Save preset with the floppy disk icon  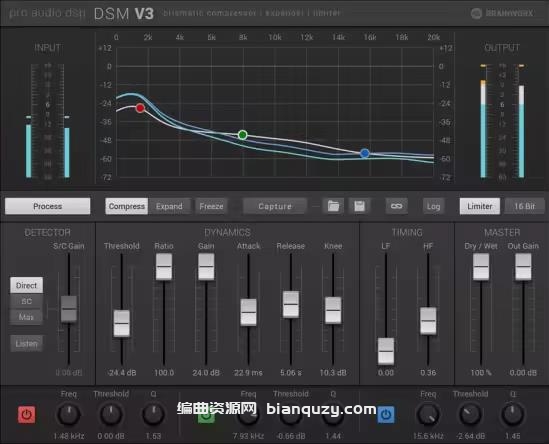coord(359,206)
